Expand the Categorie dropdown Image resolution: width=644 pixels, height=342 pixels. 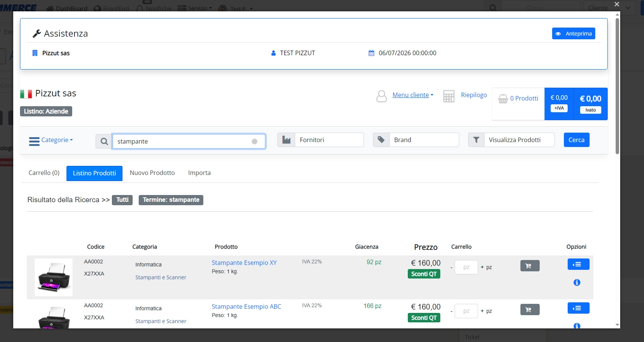51,140
